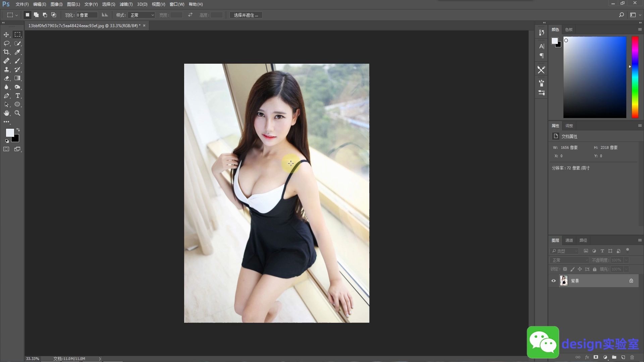Hide the 背景 layer visibility eye
Viewport: 644px width, 362px height.
coord(553,281)
